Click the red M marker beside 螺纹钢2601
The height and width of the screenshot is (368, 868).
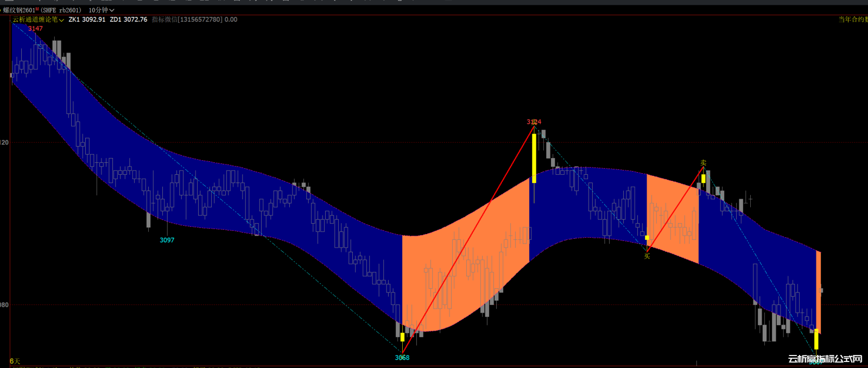click(37, 9)
